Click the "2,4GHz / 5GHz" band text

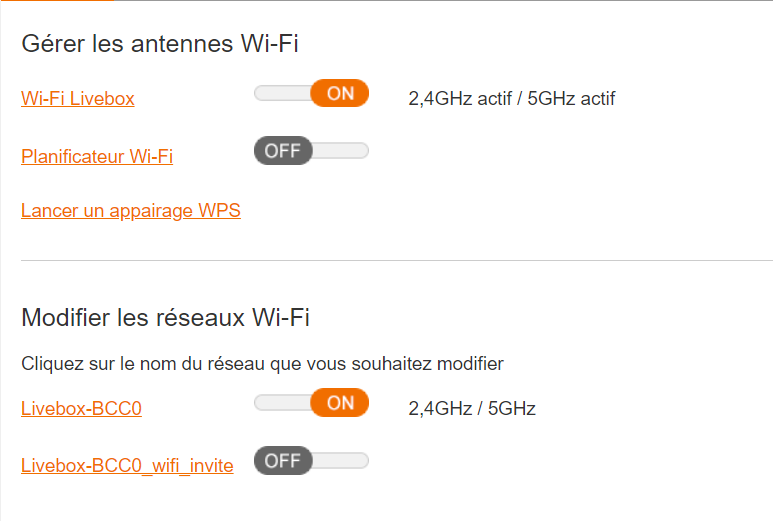pos(472,408)
